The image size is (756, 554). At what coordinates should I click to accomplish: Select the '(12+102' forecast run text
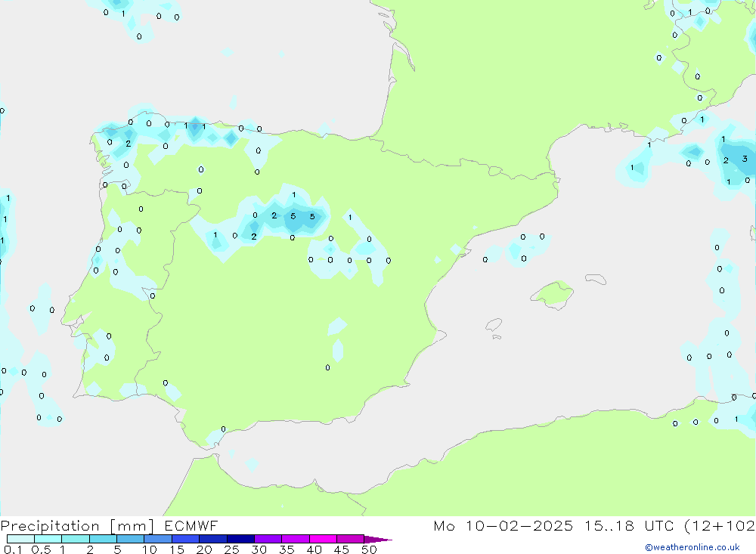pyautogui.click(x=720, y=526)
